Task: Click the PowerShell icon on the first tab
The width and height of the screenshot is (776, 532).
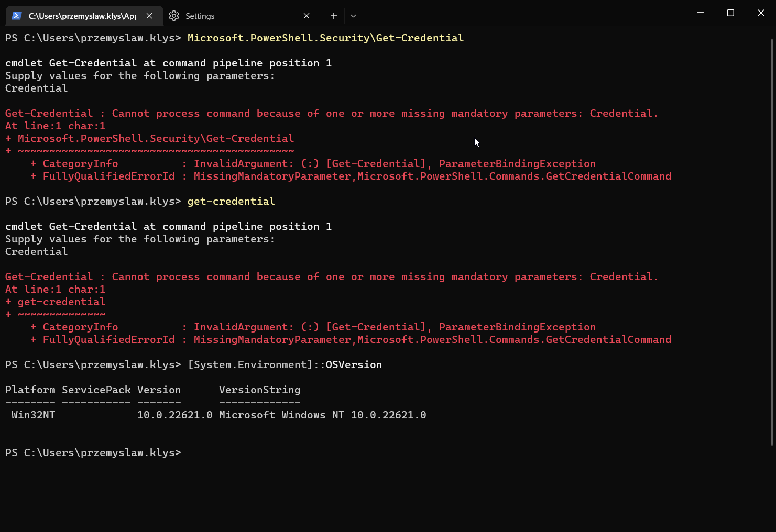Action: point(17,16)
